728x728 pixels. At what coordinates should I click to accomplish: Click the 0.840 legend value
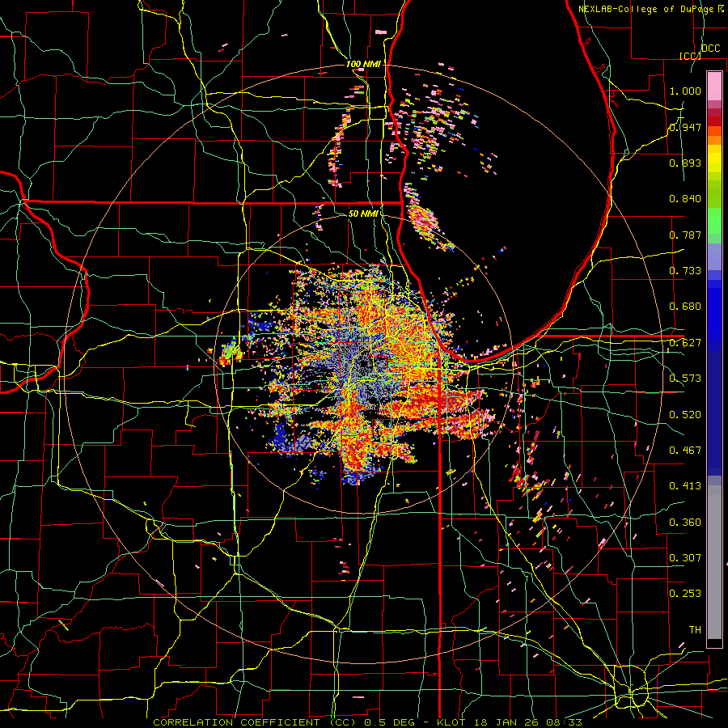[x=685, y=199]
